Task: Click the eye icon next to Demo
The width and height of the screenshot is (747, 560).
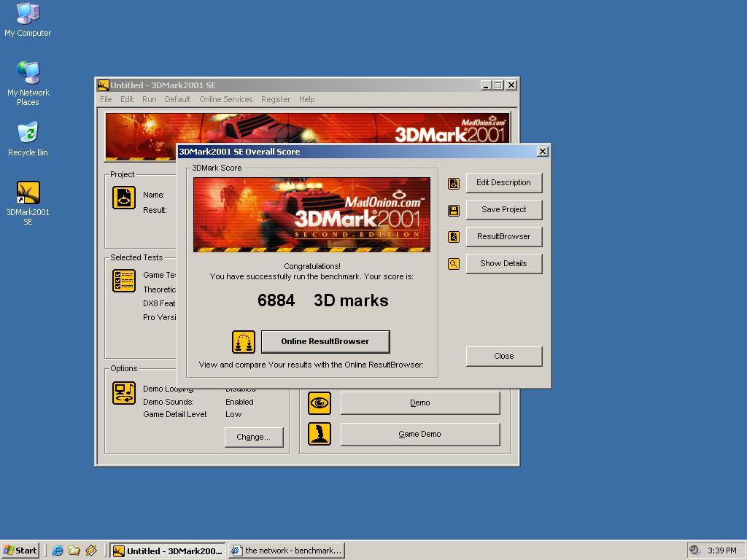Action: click(x=320, y=403)
